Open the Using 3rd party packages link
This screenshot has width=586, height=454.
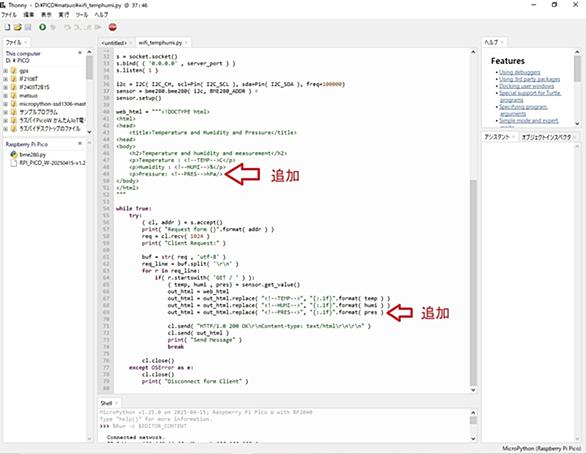(530, 79)
